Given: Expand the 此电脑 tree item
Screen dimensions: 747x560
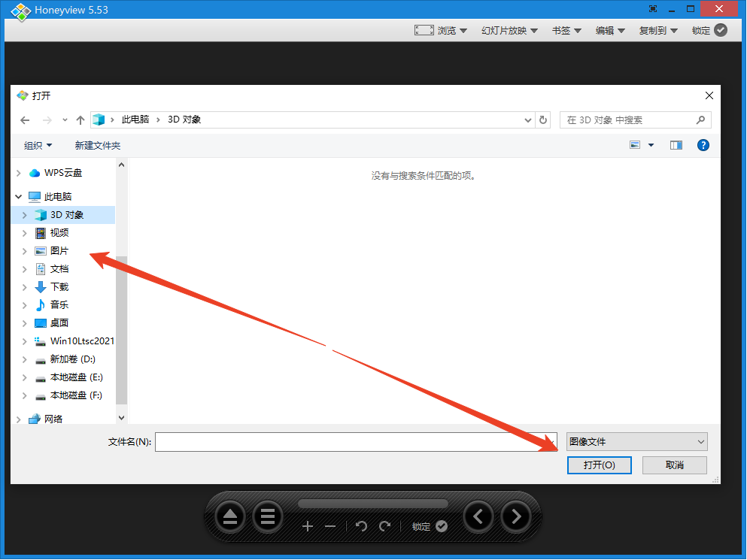Looking at the screenshot, I should (x=18, y=196).
